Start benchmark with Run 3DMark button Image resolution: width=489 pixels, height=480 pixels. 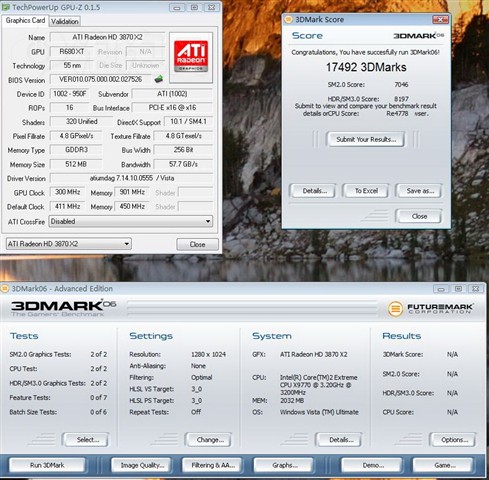(47, 465)
